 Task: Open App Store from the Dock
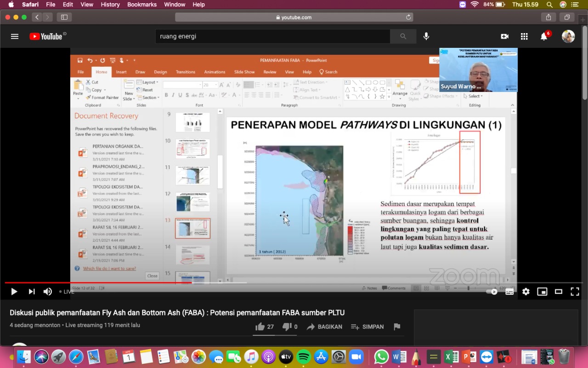[321, 356]
